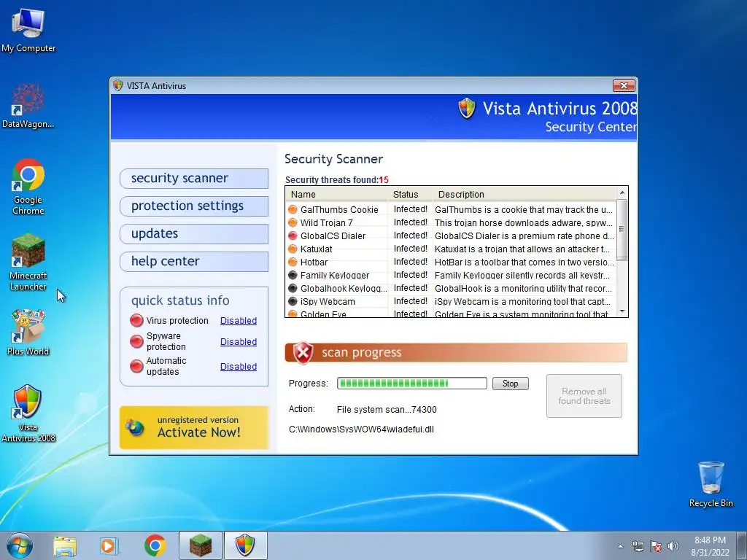The width and height of the screenshot is (747, 560).
Task: Go to the updates section
Action: pyautogui.click(x=194, y=233)
